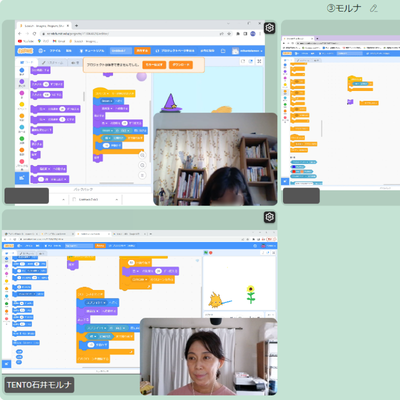This screenshot has height=400, width=400.
Task: Switch to コスチューム tab in top-left Scratch
Action: click(x=52, y=62)
